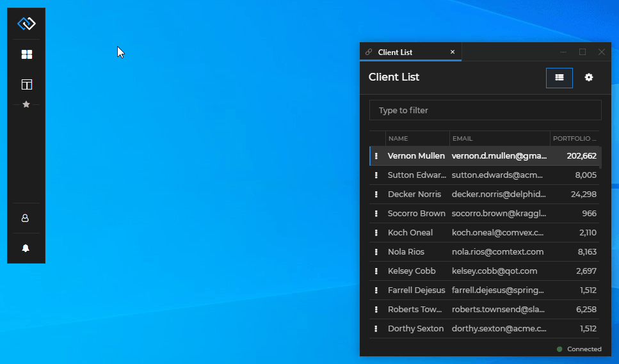Click portfolio value 2,697
This screenshot has width=619, height=364.
coord(586,271)
